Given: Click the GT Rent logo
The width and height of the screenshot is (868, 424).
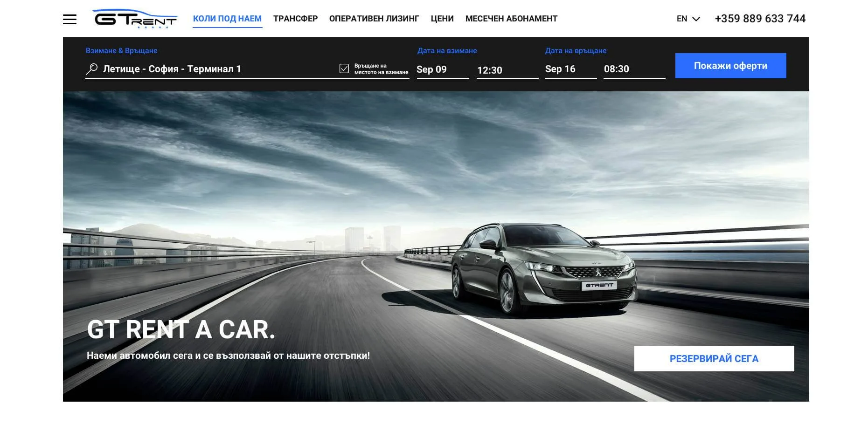Looking at the screenshot, I should pos(135,19).
